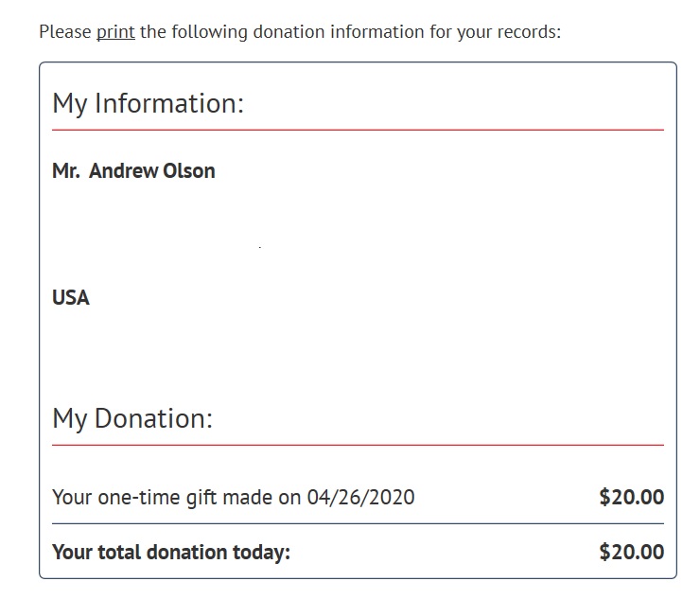Screen dimensions: 700x599
Task: Click the 04/26/2020 gift date
Action: 360,497
